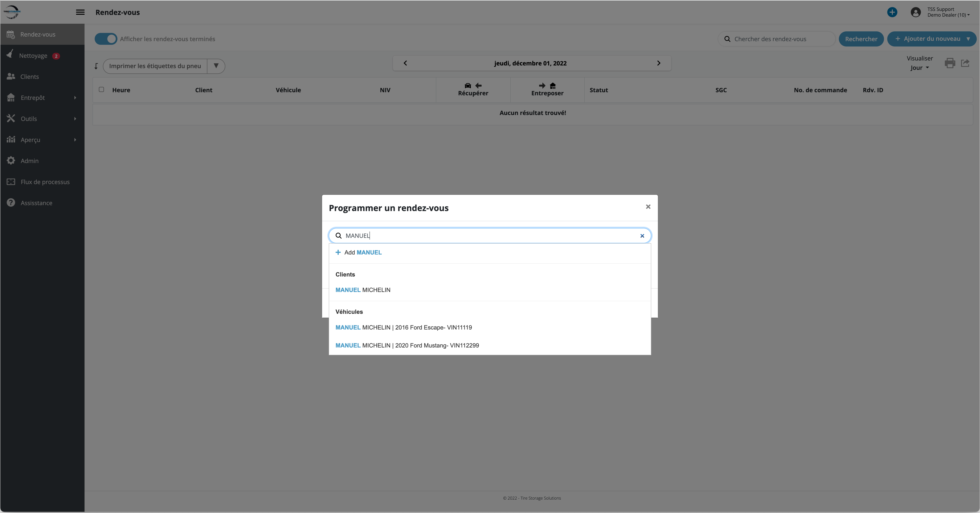Click the hamburger menu icon
Image resolution: width=980 pixels, height=513 pixels.
(80, 12)
